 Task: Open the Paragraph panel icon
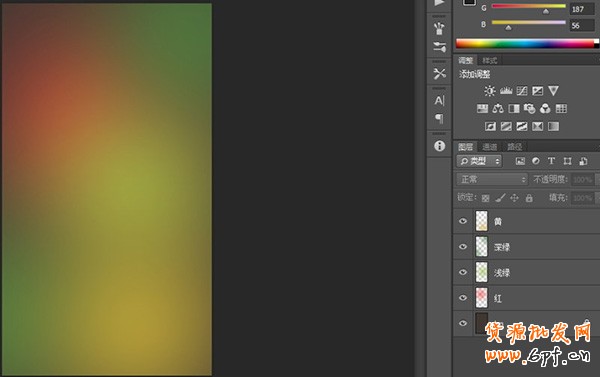click(x=439, y=118)
